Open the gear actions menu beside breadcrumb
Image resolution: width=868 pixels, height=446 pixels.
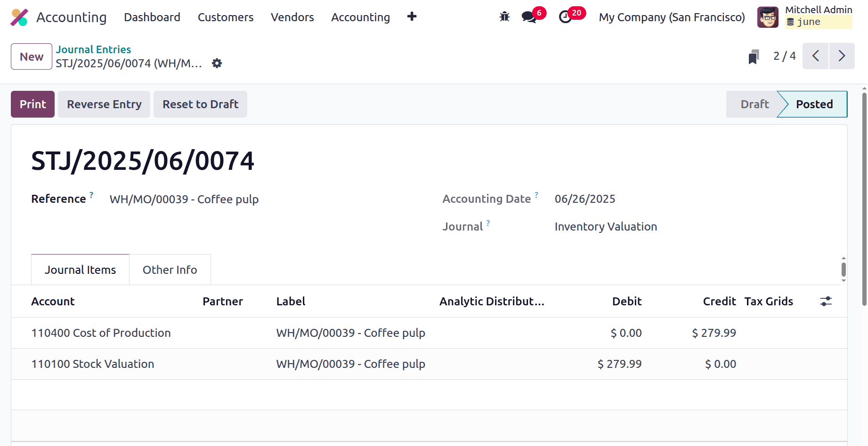point(217,63)
